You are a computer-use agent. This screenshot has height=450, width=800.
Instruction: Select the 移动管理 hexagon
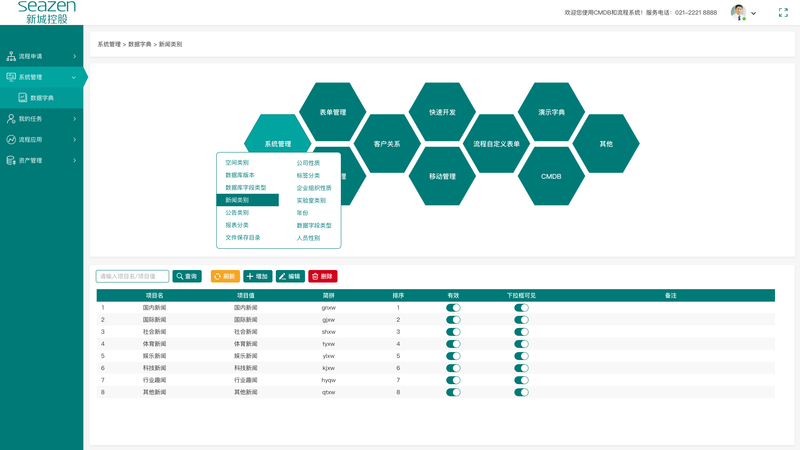442,176
